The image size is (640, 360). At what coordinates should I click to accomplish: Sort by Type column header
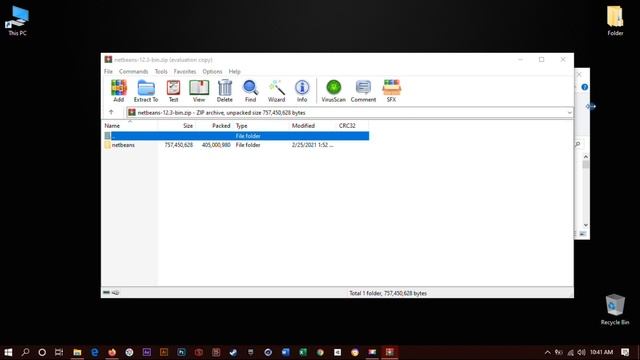tap(261, 126)
